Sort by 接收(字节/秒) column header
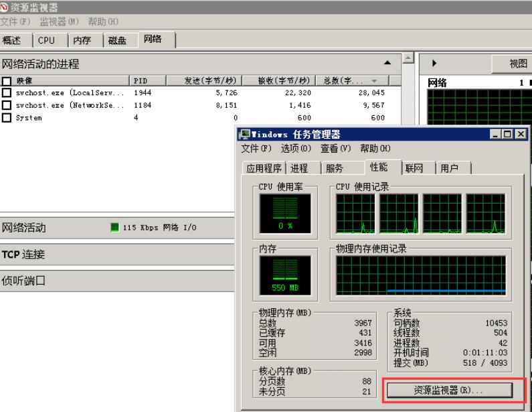The width and height of the screenshot is (532, 412). point(279,81)
